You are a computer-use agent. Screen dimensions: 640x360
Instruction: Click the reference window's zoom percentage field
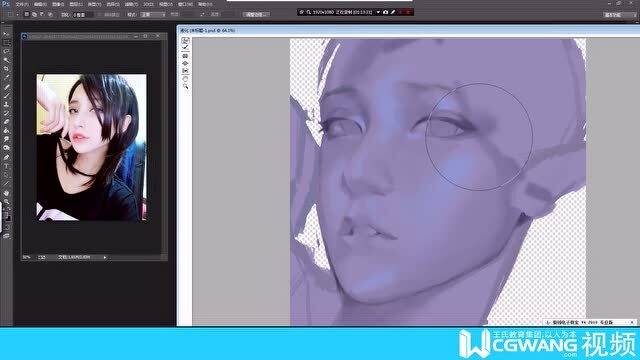[x=27, y=258]
